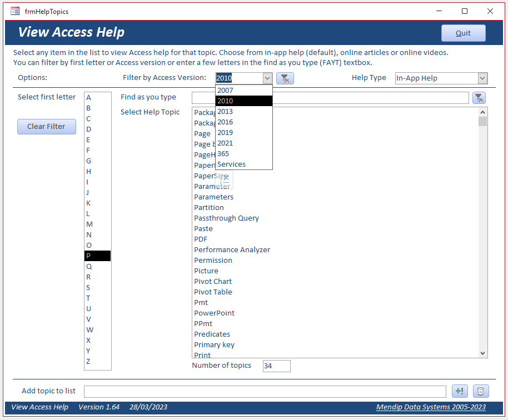The height and width of the screenshot is (420, 508).
Task: Click the Find as you type textbox
Action: coord(330,98)
